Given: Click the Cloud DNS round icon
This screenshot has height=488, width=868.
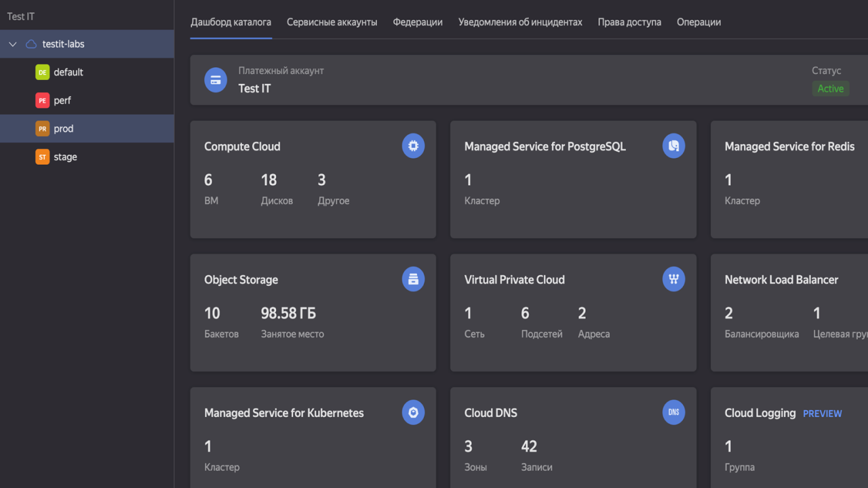Looking at the screenshot, I should coord(673,412).
